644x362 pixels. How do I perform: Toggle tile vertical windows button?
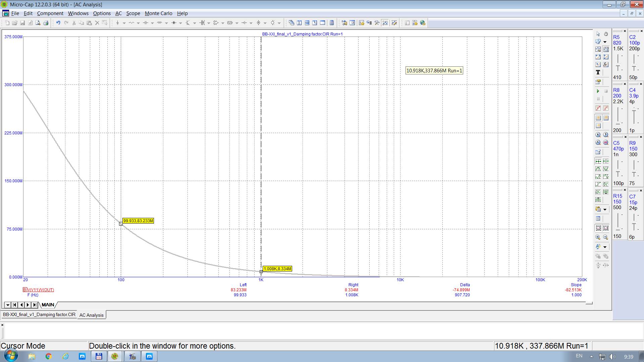(x=299, y=23)
